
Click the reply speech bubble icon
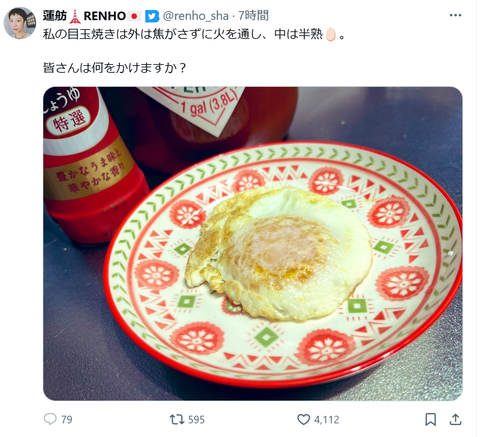[50, 419]
